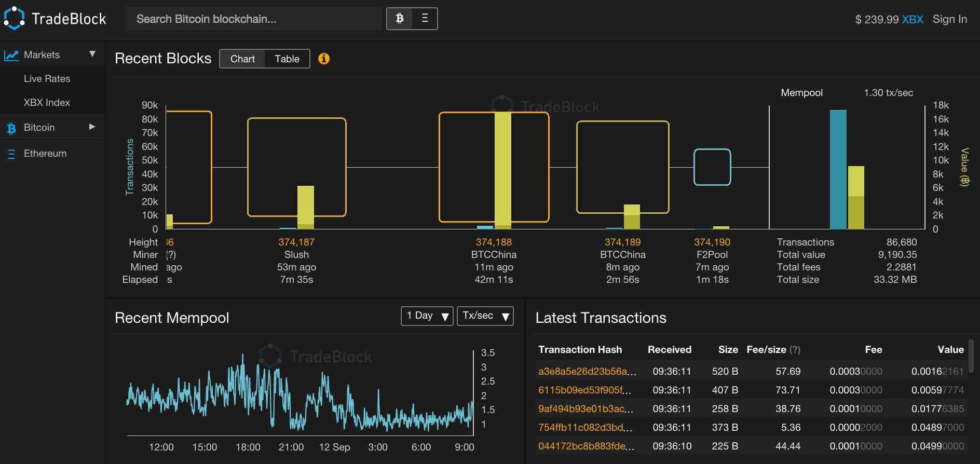
Task: Open the Recent Blocks info icon
Action: pos(324,59)
